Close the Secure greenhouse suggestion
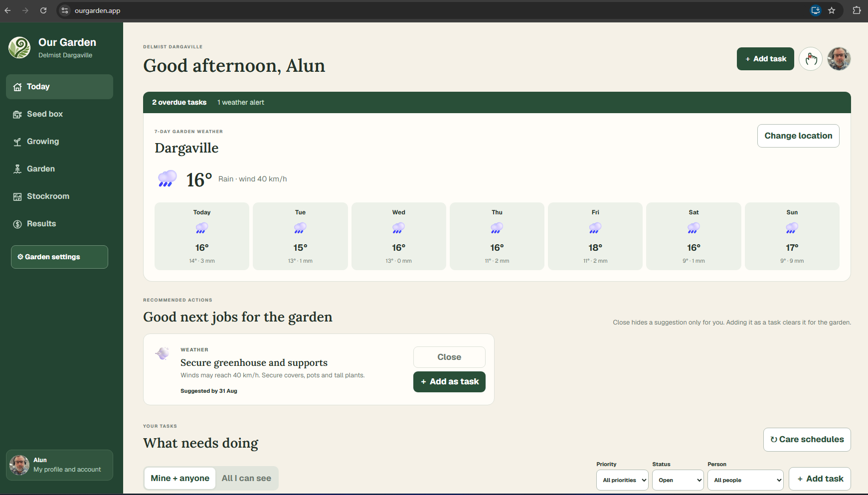868x495 pixels. coord(449,357)
